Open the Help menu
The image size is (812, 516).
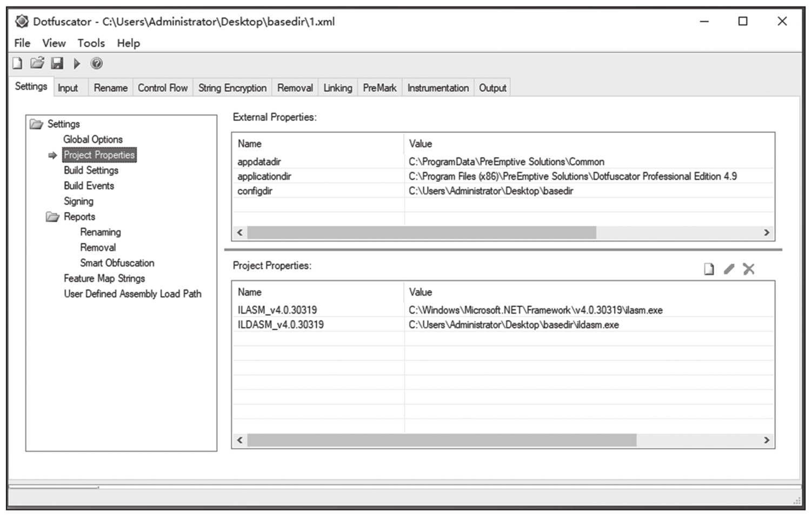129,43
